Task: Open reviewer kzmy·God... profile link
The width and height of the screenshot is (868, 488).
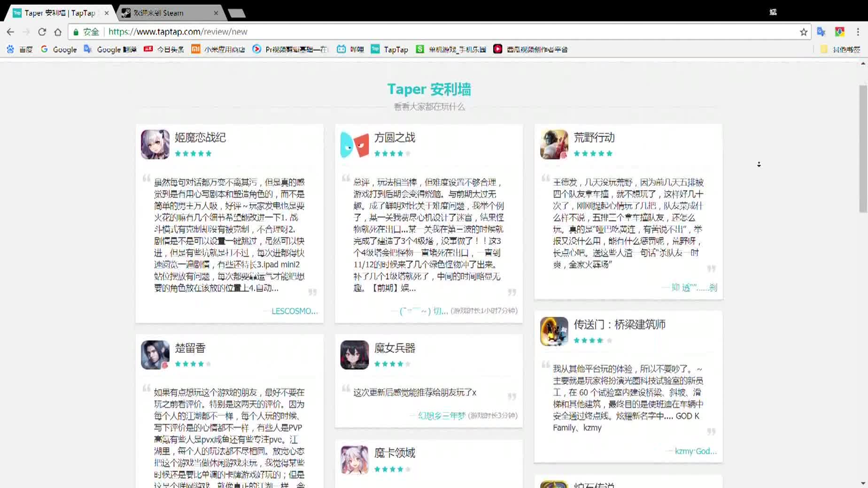Action: click(696, 451)
